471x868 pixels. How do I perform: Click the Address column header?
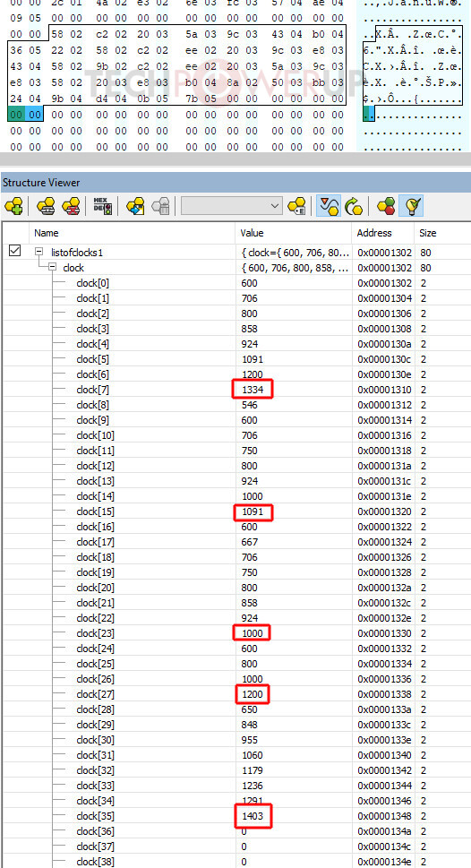[x=383, y=233]
